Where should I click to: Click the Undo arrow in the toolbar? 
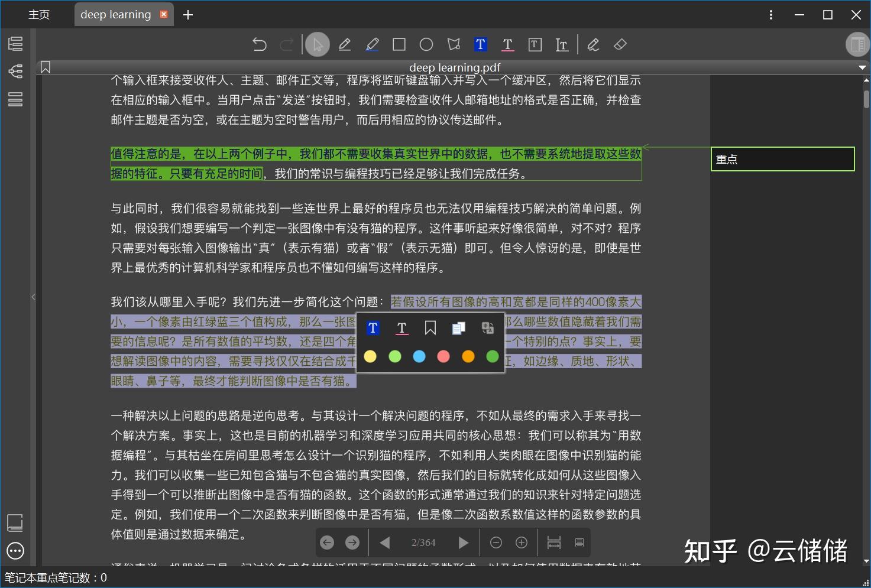[x=259, y=44]
